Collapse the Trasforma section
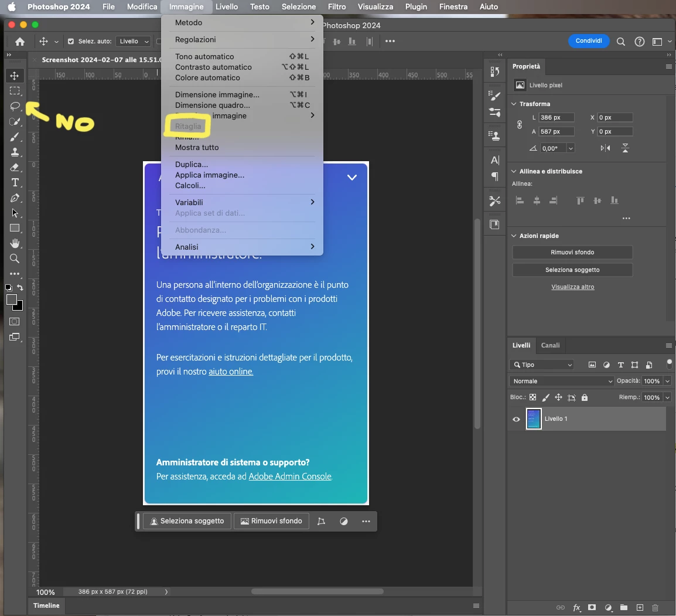This screenshot has width=676, height=616. tap(514, 104)
